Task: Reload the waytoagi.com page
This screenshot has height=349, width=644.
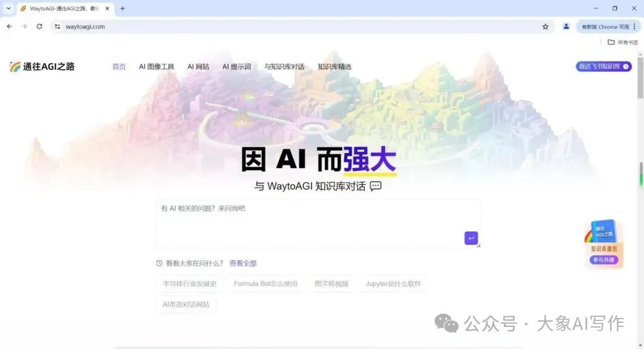Action: 39,27
